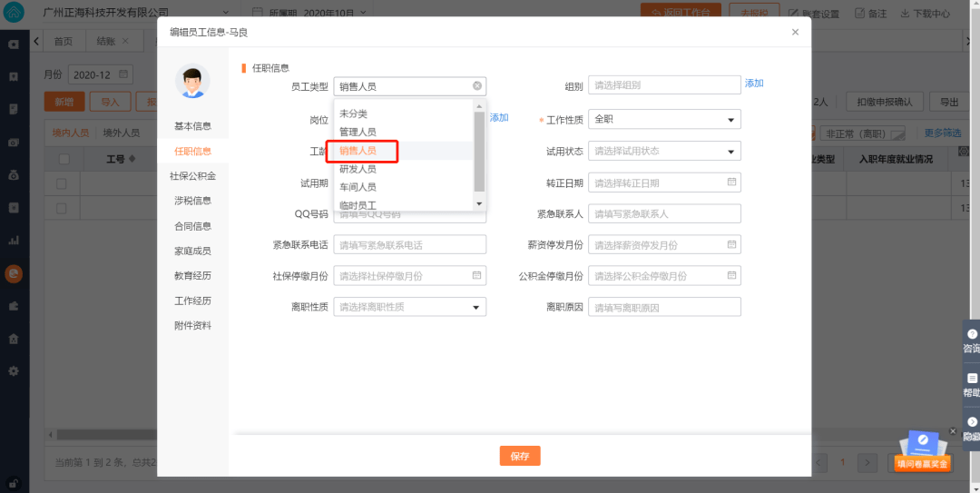980x493 pixels.
Task: Switch to the 基本信息 section
Action: 192,126
